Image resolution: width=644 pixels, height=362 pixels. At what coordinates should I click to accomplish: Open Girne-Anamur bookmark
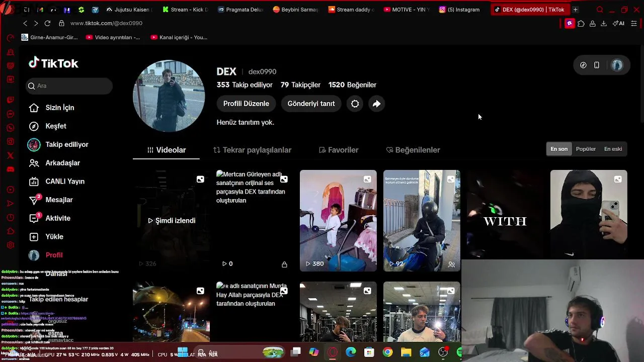(x=50, y=37)
